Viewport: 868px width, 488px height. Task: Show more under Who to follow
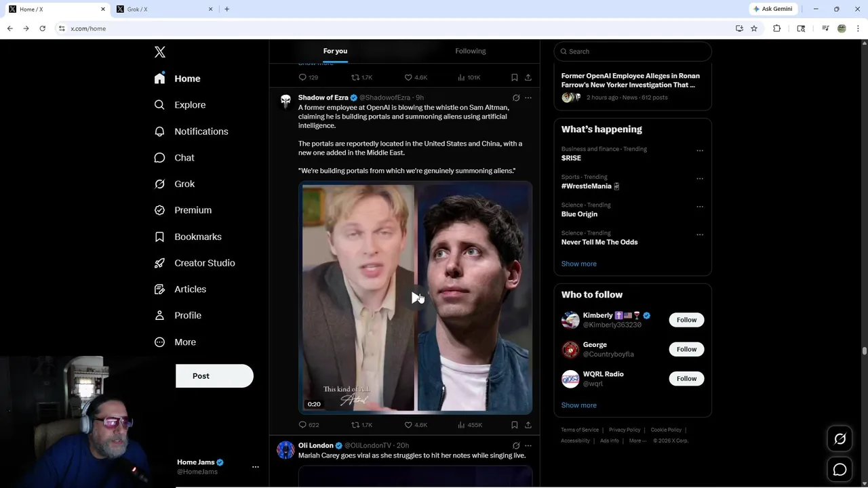click(579, 405)
